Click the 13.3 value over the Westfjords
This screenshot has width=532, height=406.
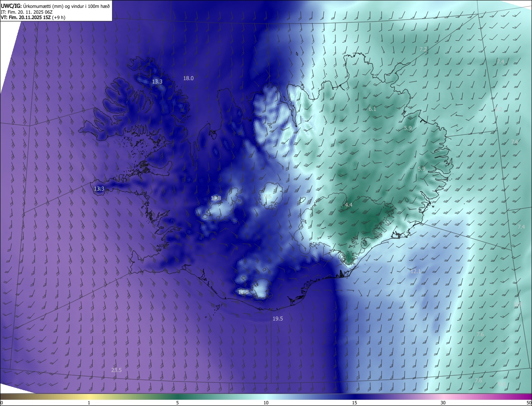tap(157, 82)
